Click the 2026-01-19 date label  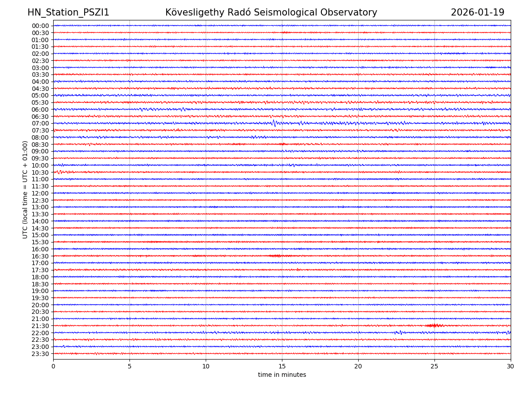click(477, 13)
